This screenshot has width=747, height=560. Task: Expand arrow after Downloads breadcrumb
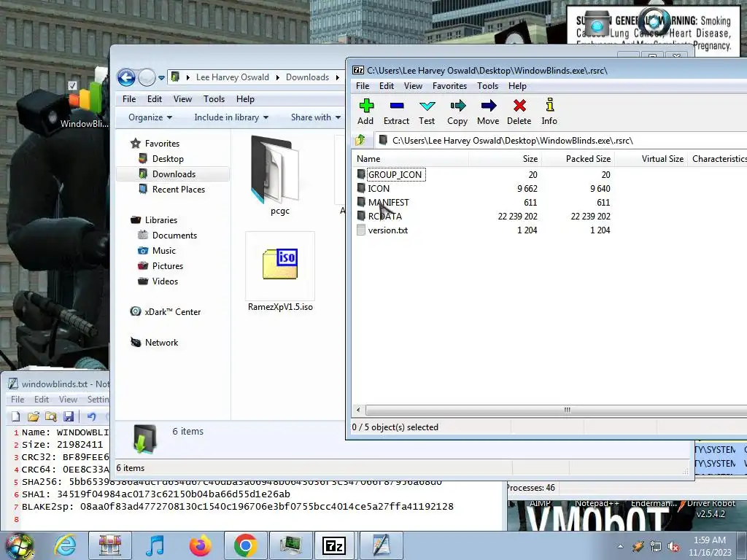[337, 77]
